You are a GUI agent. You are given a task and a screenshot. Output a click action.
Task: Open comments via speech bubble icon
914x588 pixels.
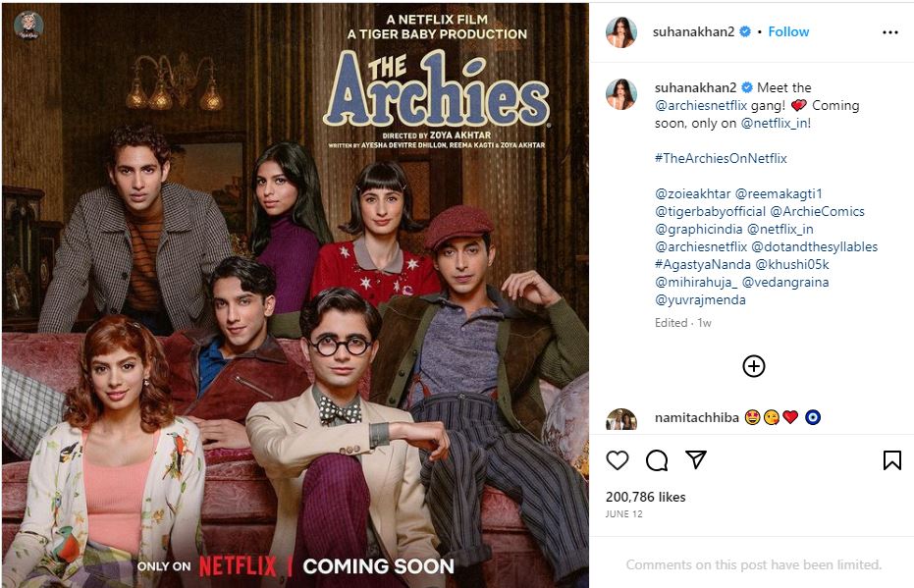point(657,460)
